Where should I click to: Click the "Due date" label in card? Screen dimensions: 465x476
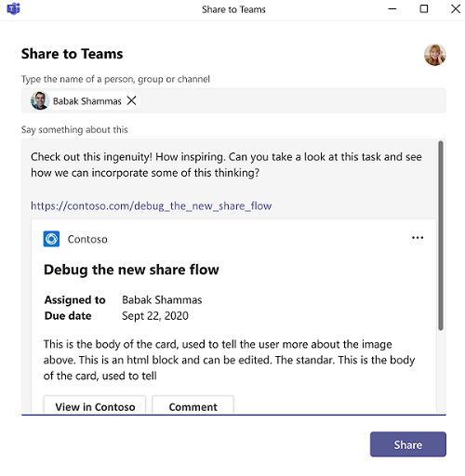click(x=68, y=316)
